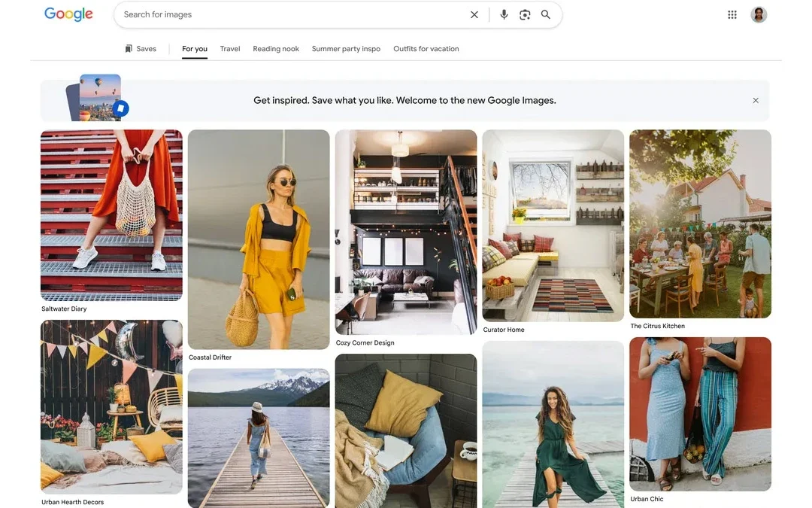This screenshot has height=508, width=812.
Task: Select the For you tab
Action: (x=195, y=49)
